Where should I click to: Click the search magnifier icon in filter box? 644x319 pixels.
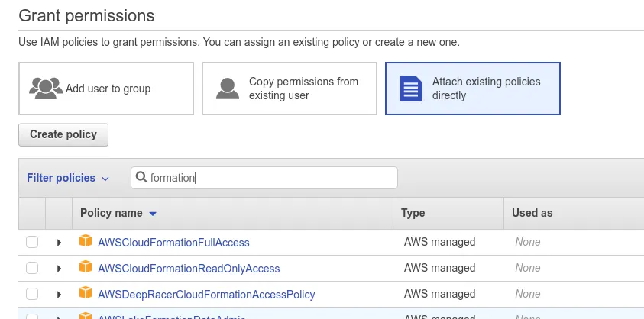coord(141,178)
